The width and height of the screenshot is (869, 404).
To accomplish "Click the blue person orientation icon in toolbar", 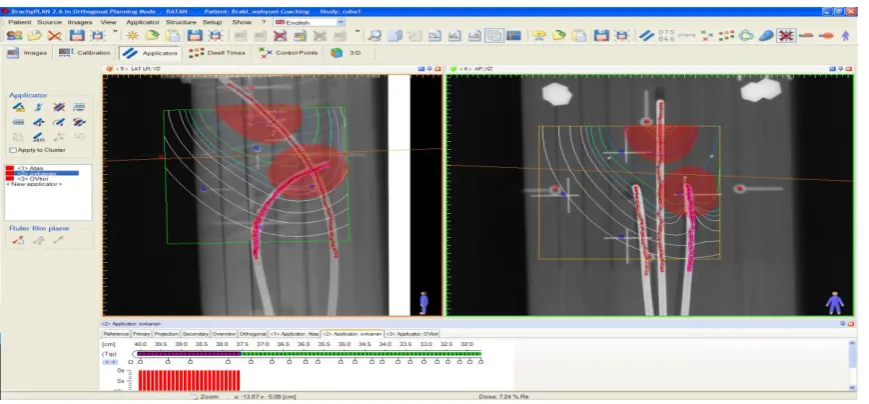I will pyautogui.click(x=845, y=35).
